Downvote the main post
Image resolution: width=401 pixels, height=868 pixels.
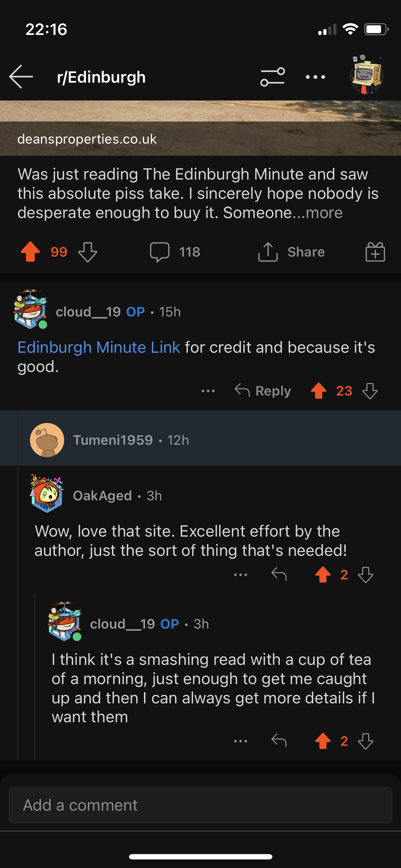88,252
